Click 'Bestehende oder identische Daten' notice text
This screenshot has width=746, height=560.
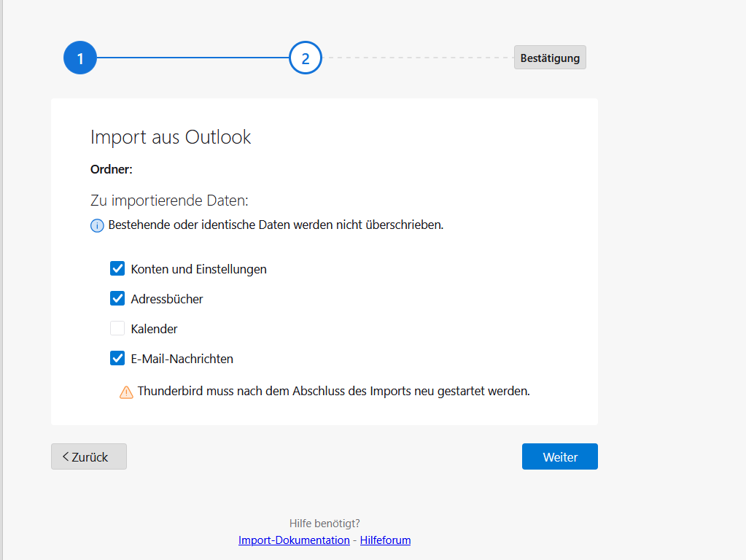pos(276,225)
